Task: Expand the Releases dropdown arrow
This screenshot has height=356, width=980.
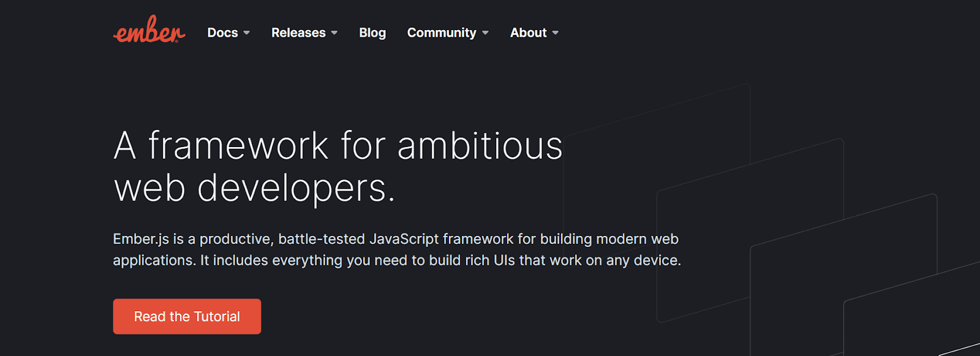Action: 334,33
